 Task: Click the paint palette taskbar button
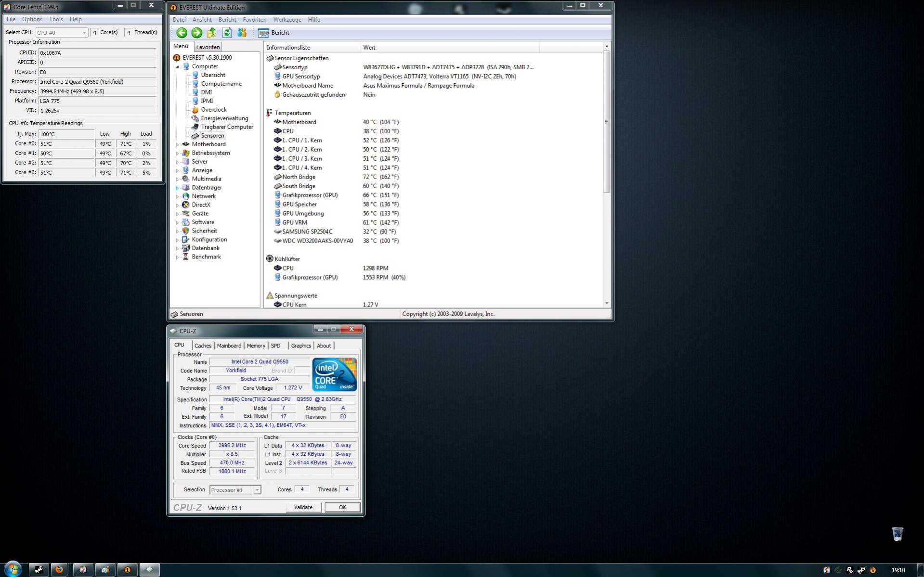[105, 570]
